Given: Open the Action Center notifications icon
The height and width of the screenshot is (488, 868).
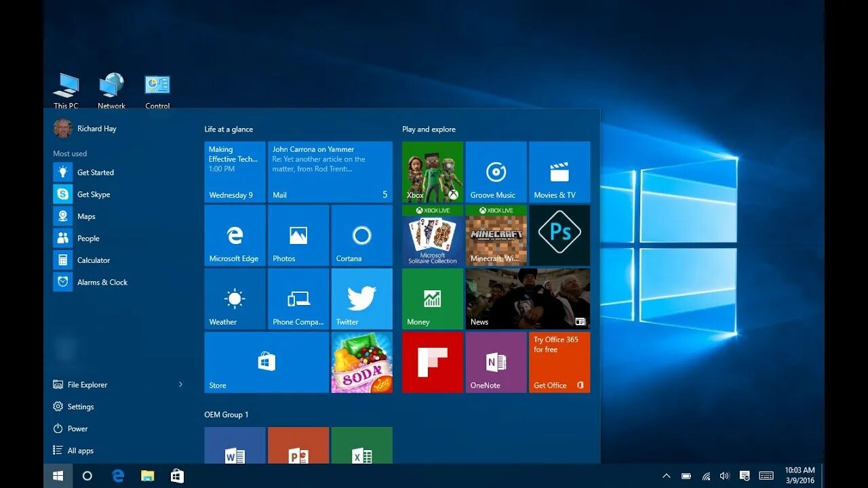Looking at the screenshot, I should click(745, 476).
